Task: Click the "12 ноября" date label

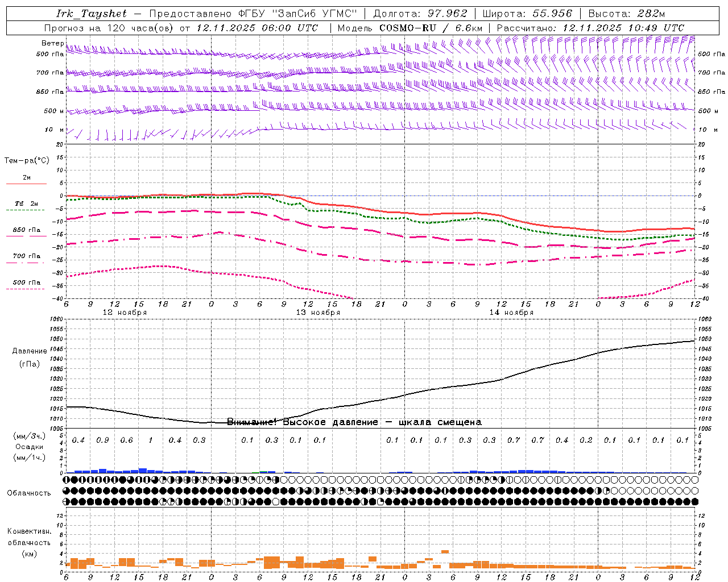Action: point(125,313)
